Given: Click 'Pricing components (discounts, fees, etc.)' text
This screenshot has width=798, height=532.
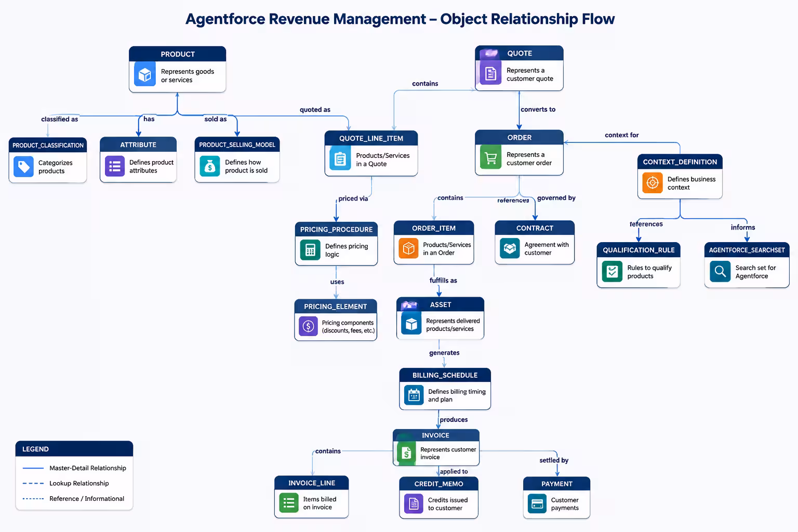Looking at the screenshot, I should click(x=348, y=327).
